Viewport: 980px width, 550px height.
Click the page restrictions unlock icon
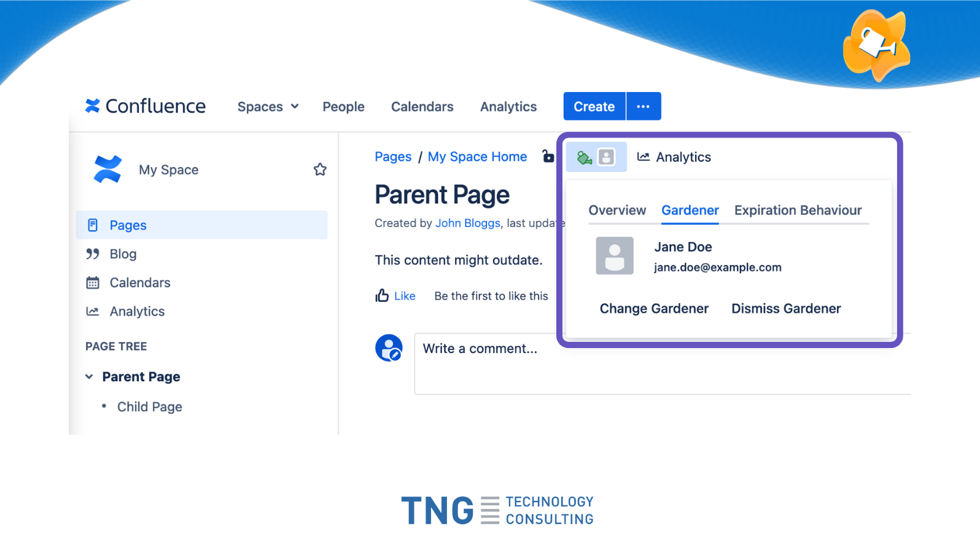548,157
